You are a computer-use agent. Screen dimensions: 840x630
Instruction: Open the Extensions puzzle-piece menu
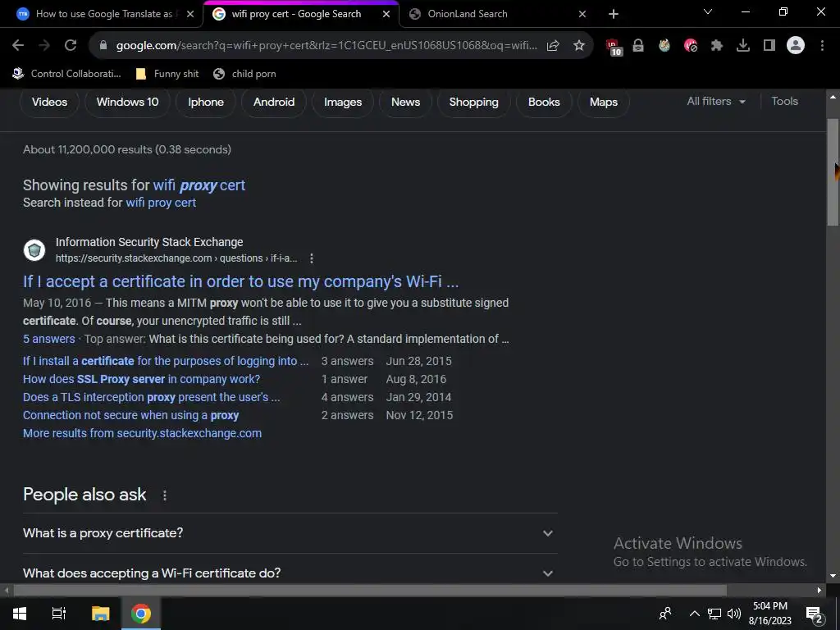pyautogui.click(x=717, y=46)
